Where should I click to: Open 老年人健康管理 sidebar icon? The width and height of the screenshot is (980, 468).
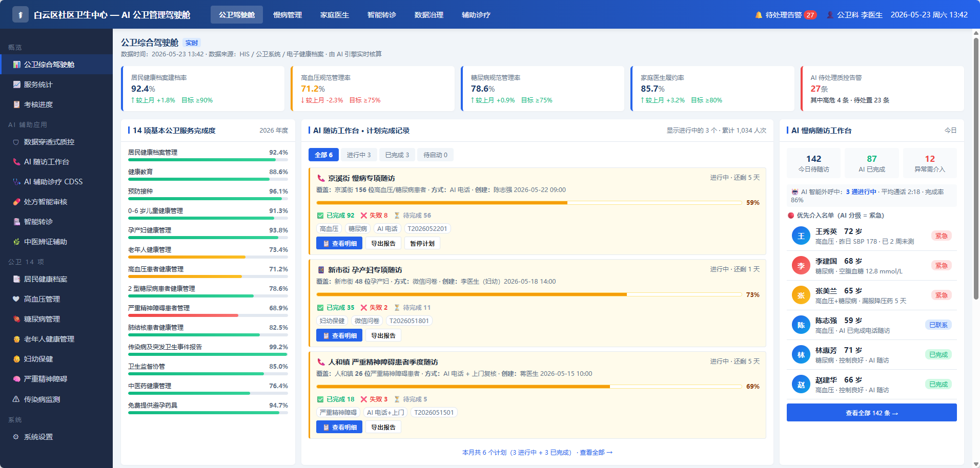pos(16,339)
